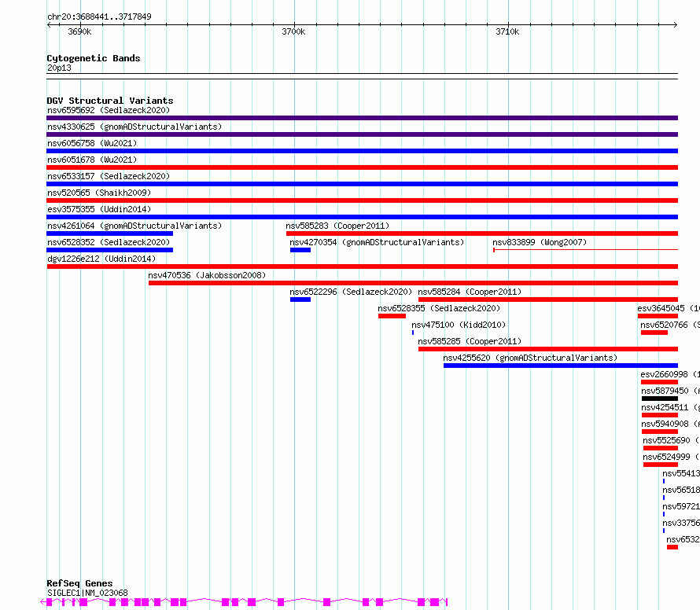Click DGV Structural Variants track heading
The width and height of the screenshot is (700, 610).
[110, 101]
